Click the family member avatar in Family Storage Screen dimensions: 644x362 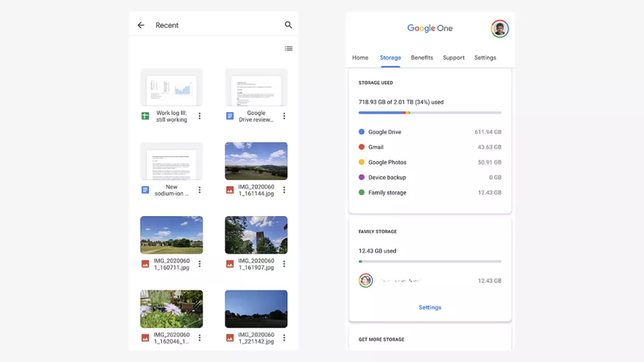click(366, 280)
